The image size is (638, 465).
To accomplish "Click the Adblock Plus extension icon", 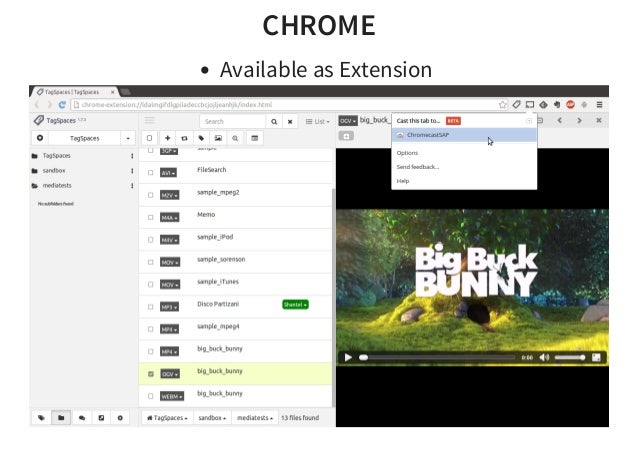I will pos(570,105).
